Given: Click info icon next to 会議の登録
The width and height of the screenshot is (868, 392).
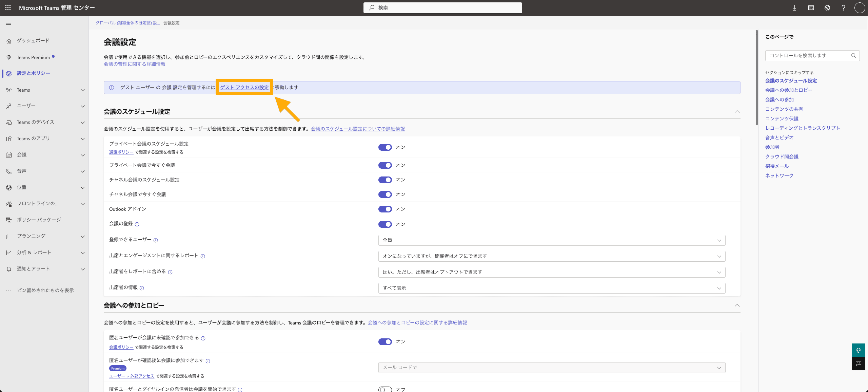Looking at the screenshot, I should point(137,224).
